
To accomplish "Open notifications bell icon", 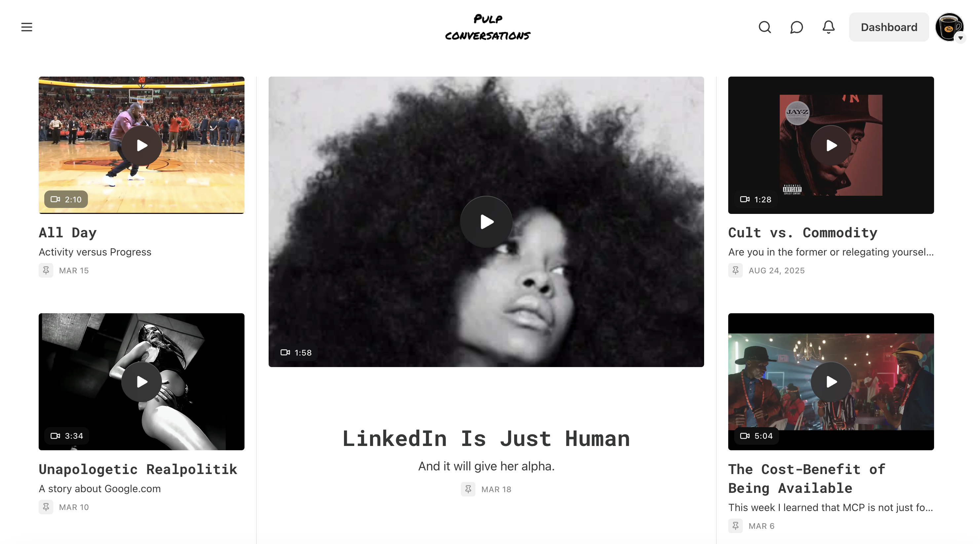I will (x=828, y=27).
